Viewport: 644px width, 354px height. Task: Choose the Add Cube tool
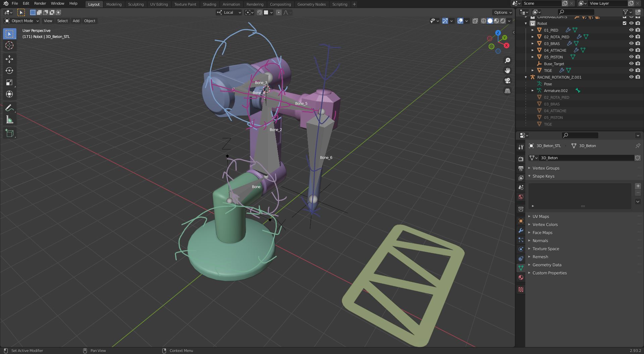(x=9, y=133)
